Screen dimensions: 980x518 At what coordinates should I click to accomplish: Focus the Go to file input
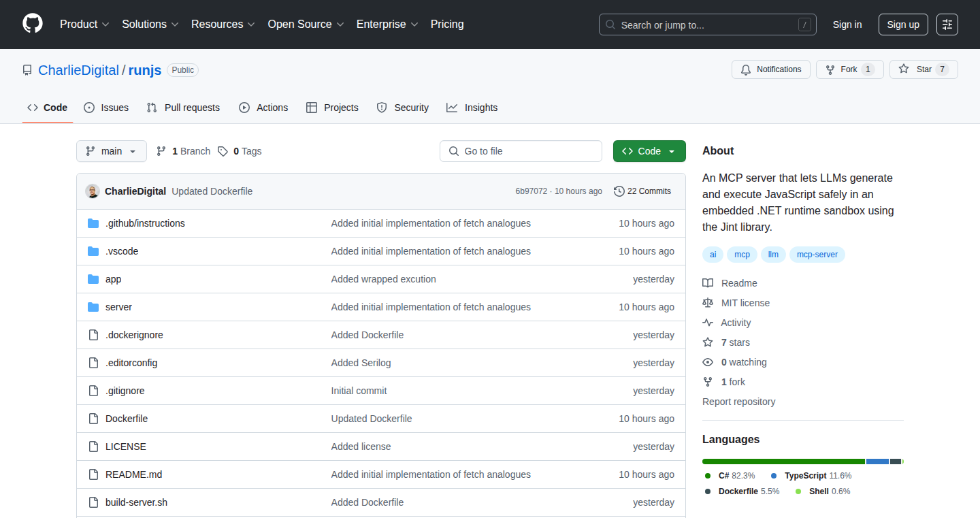(x=521, y=151)
